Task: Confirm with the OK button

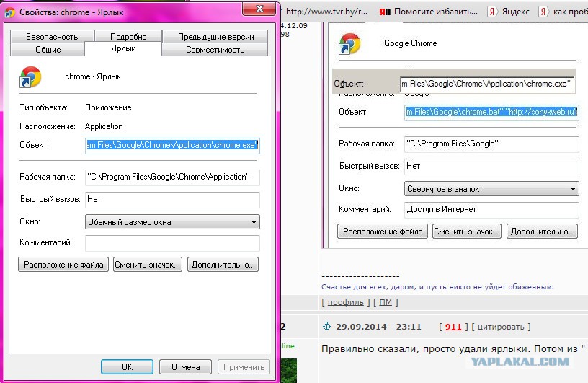Action: coord(127,367)
